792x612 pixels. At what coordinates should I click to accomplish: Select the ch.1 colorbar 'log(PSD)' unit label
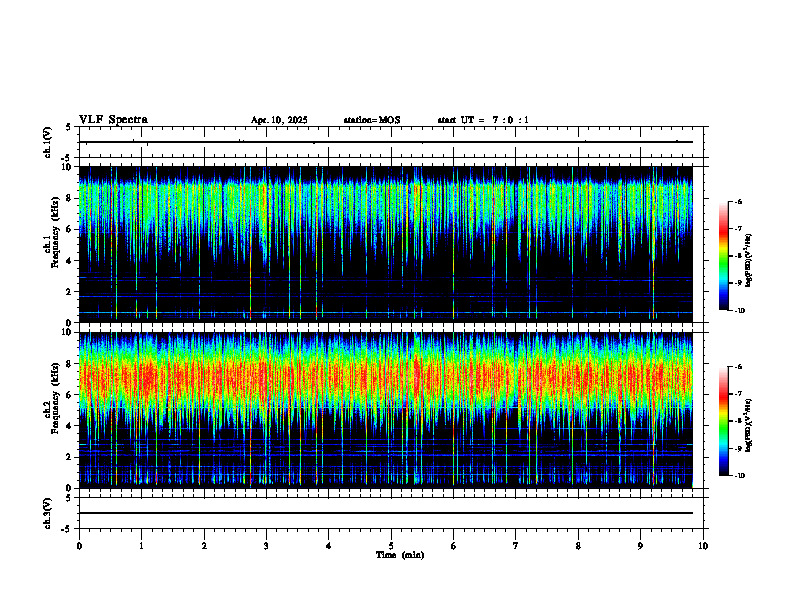(x=749, y=261)
